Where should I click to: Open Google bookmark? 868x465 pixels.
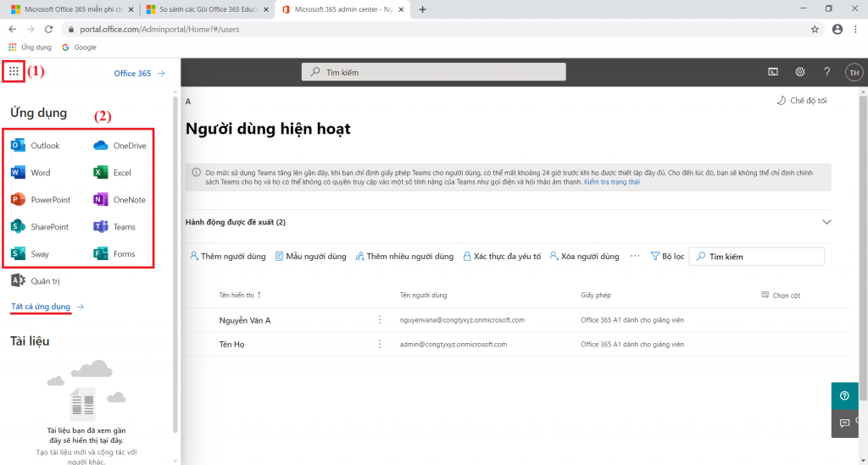click(79, 47)
